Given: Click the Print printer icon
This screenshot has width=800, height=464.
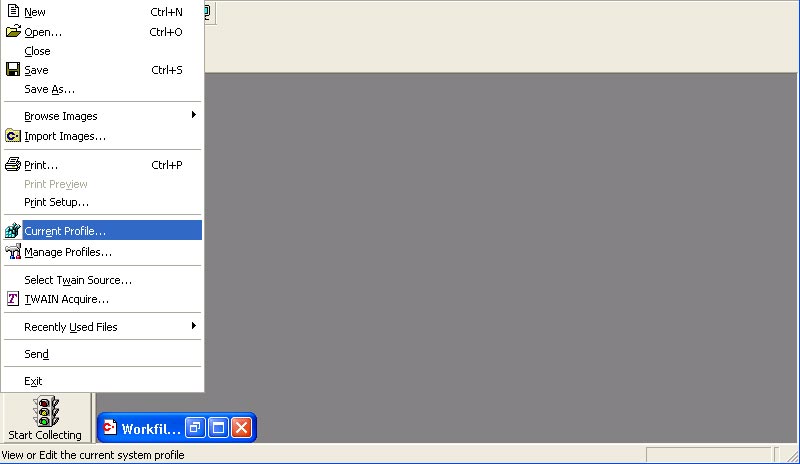Looking at the screenshot, I should 13,164.
